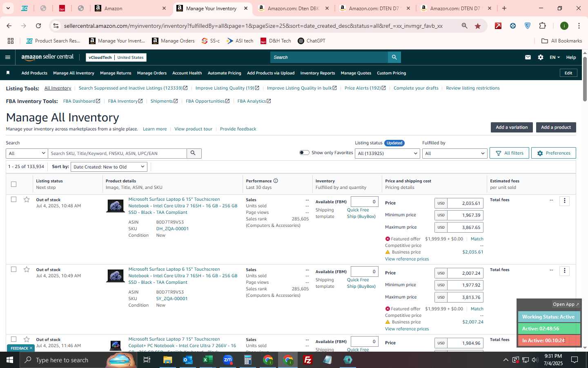Open Automate Pricing menu item
The width and height of the screenshot is (588, 368).
click(x=224, y=73)
